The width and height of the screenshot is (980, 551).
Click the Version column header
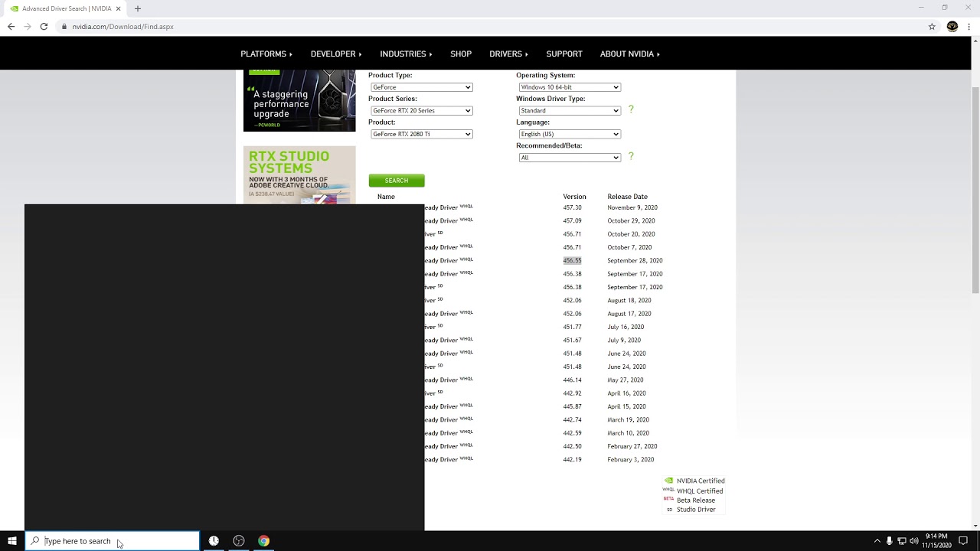click(574, 197)
